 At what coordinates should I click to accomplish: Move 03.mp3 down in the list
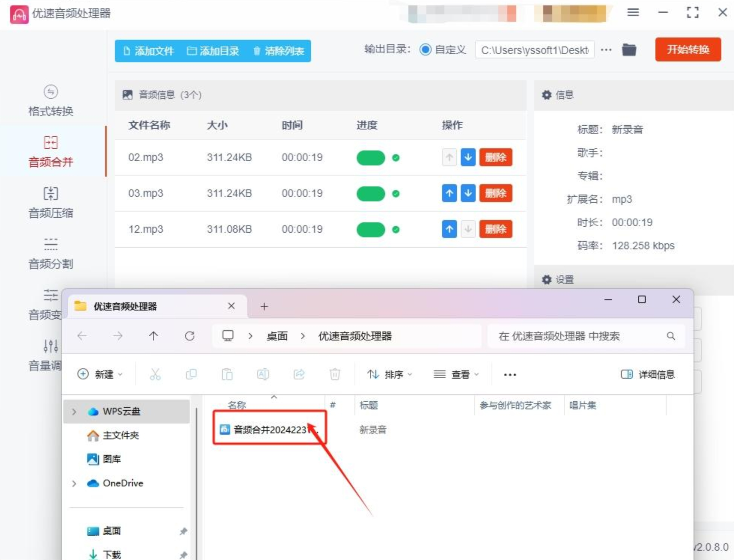pos(468,193)
